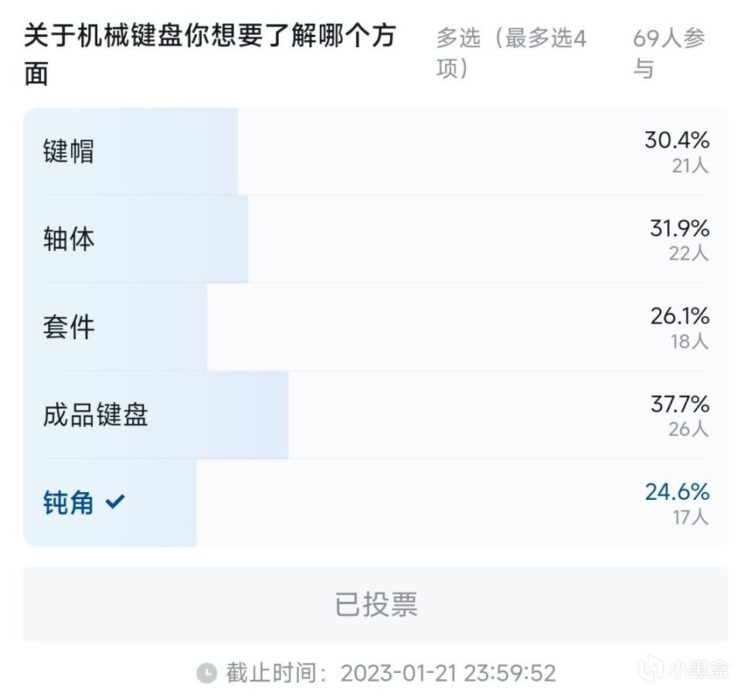
Task: Click the 37.7% result for 成品键盘
Action: click(x=679, y=404)
